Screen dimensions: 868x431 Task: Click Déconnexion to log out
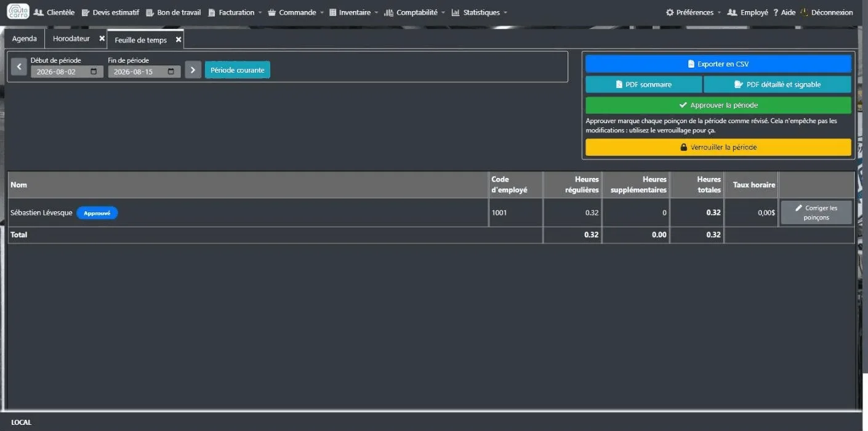pos(827,12)
